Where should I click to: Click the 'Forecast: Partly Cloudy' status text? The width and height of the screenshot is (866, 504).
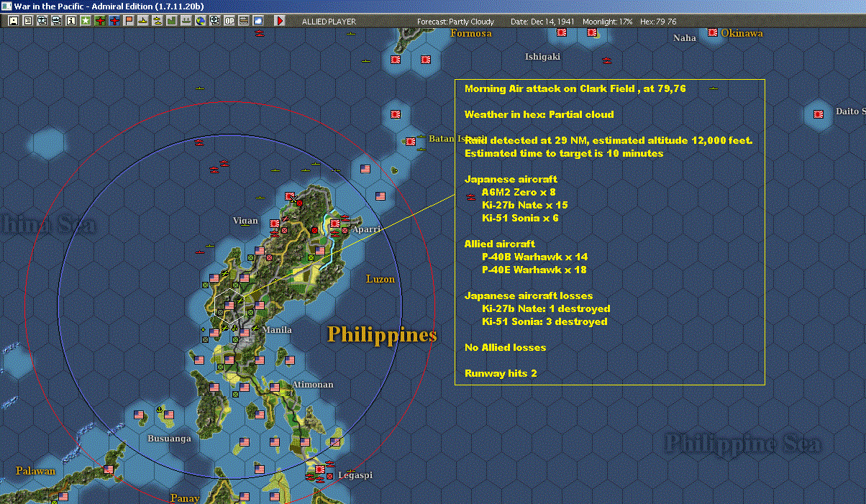tap(455, 22)
